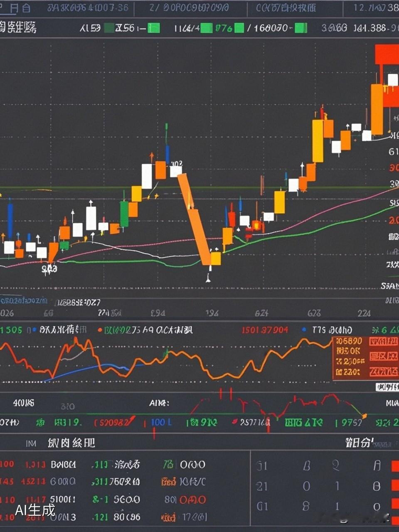Click the blue legend dot after '1505'
This screenshot has width=399, height=532.
click(34, 330)
